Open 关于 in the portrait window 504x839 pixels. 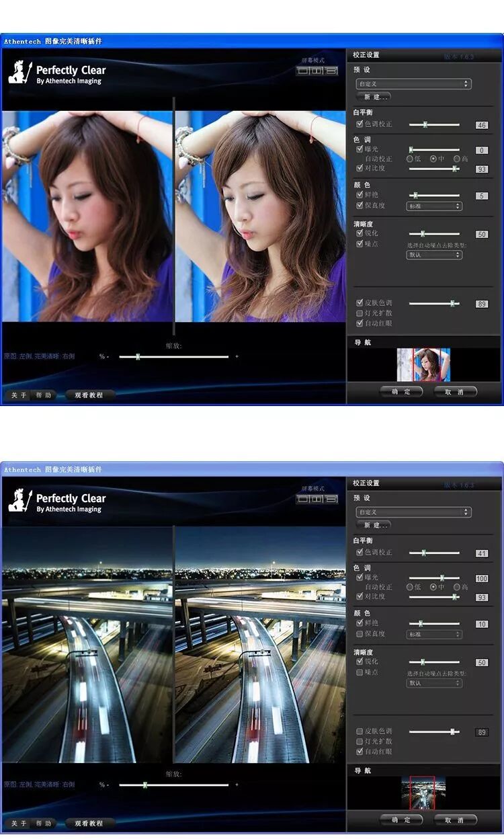point(19,395)
